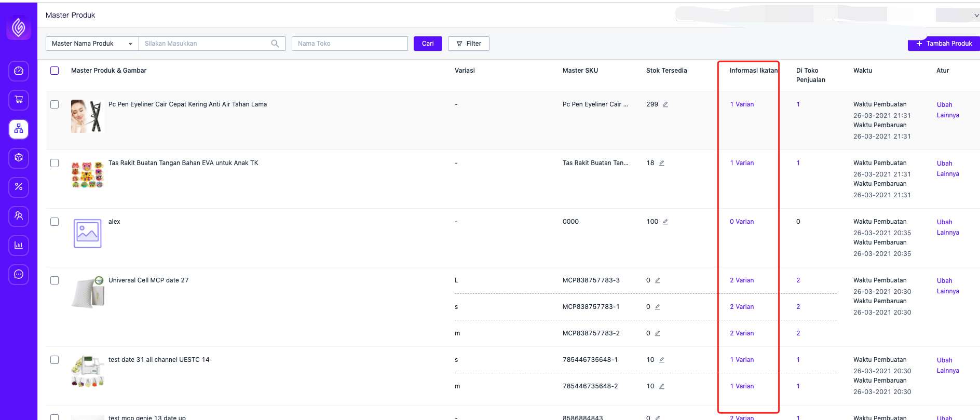The height and width of the screenshot is (420, 980).
Task: Click Ubah for alex product
Action: click(945, 222)
